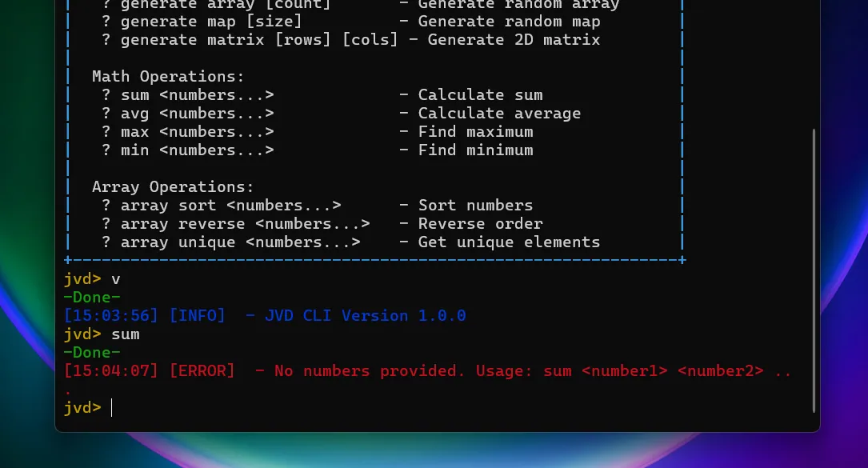Click the 'generate matrix [rows] [cols]' command text
868x468 pixels.
pyautogui.click(x=259, y=40)
